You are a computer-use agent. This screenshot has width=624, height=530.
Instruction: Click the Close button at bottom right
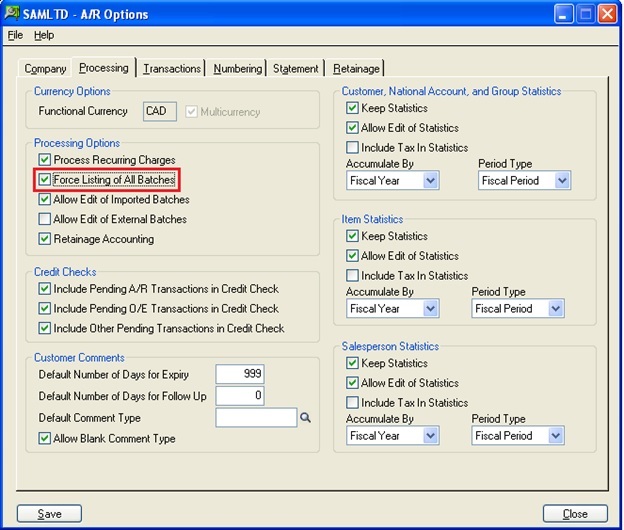click(x=575, y=514)
